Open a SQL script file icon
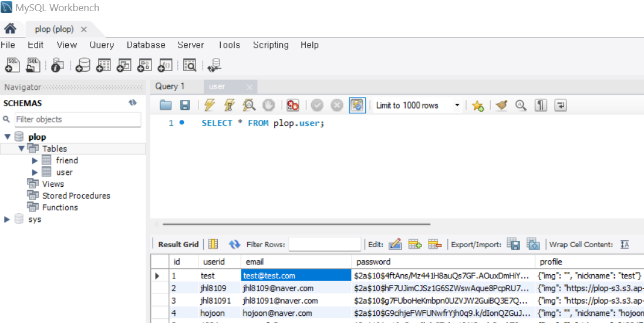 33,65
